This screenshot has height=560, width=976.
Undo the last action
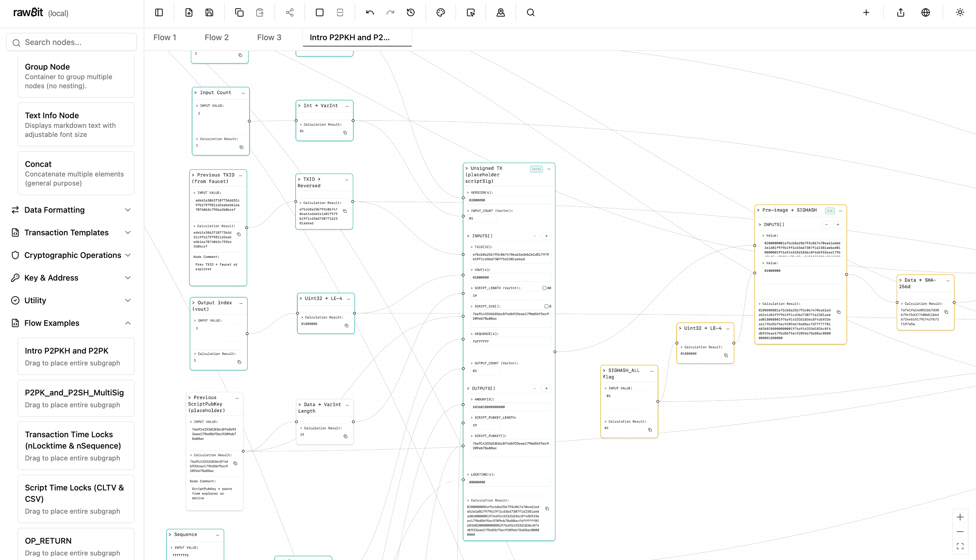(369, 12)
